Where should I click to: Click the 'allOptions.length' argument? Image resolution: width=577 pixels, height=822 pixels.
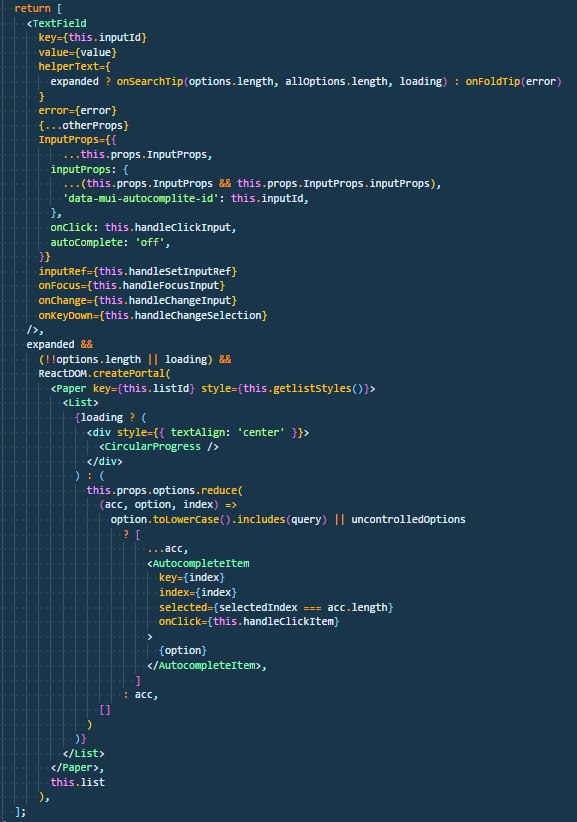(x=335, y=82)
